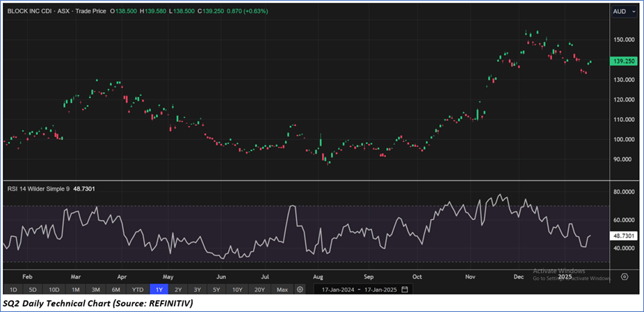Click the Jul label on time axis
Image resolution: width=644 pixels, height=312 pixels.
pos(266,276)
